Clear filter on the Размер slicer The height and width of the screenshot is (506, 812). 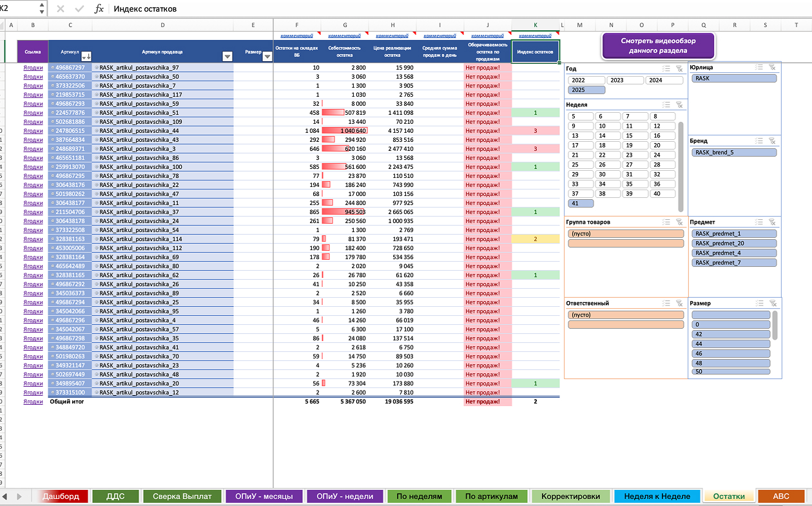pyautogui.click(x=773, y=303)
